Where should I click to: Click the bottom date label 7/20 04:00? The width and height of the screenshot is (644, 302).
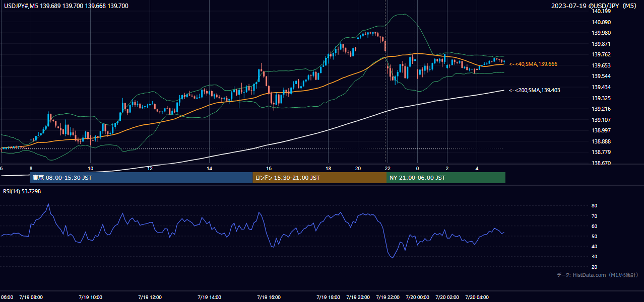477,297
